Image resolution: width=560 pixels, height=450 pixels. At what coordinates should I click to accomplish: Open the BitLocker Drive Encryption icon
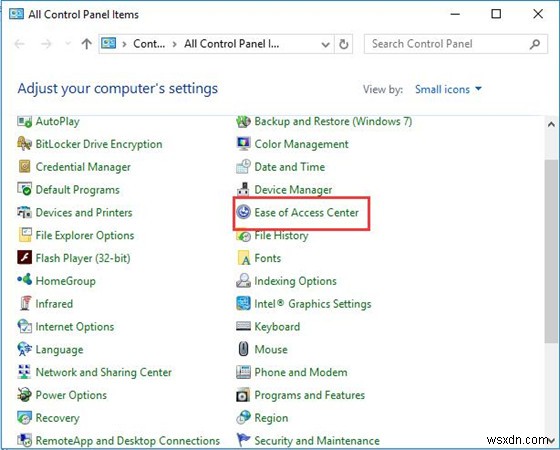click(24, 144)
